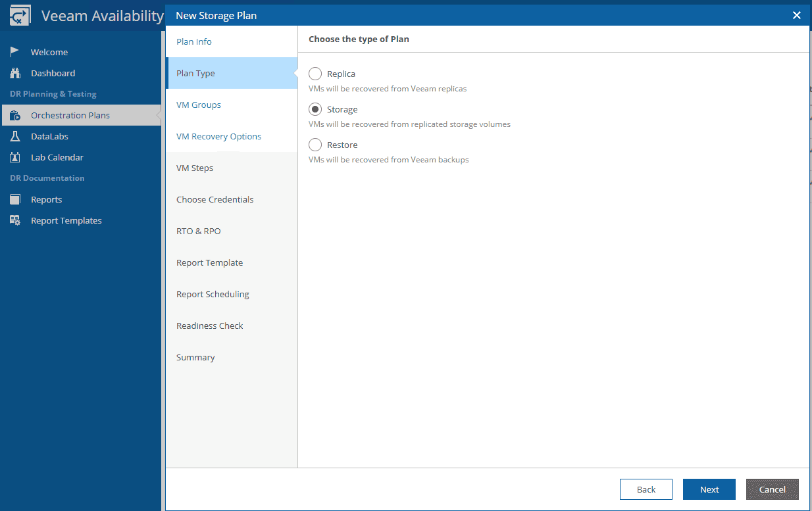This screenshot has height=511, width=812.
Task: Select the Restore plan type radio button
Action: (x=315, y=145)
